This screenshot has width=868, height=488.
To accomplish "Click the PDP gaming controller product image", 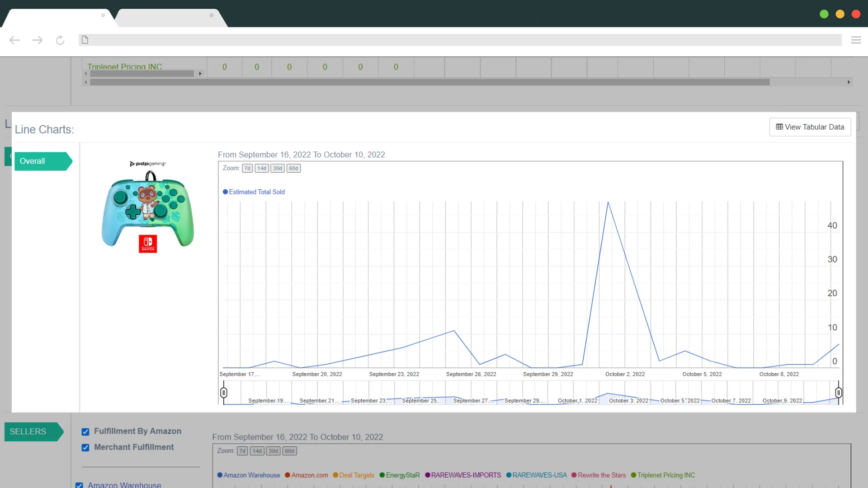I will click(x=148, y=206).
